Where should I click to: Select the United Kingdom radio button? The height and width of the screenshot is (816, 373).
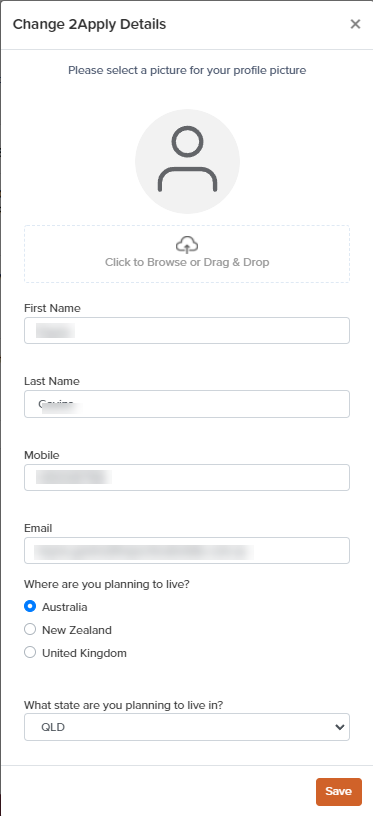pos(30,652)
